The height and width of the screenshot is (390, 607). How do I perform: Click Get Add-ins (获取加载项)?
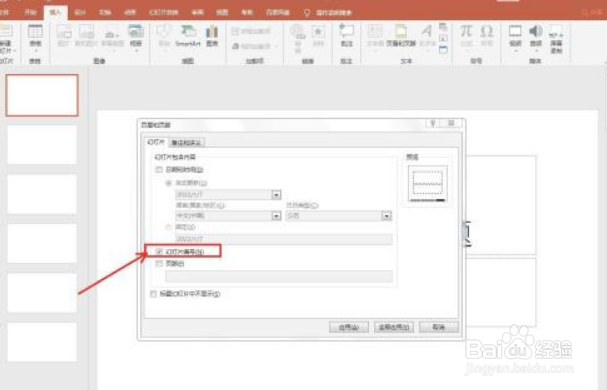pos(251,31)
